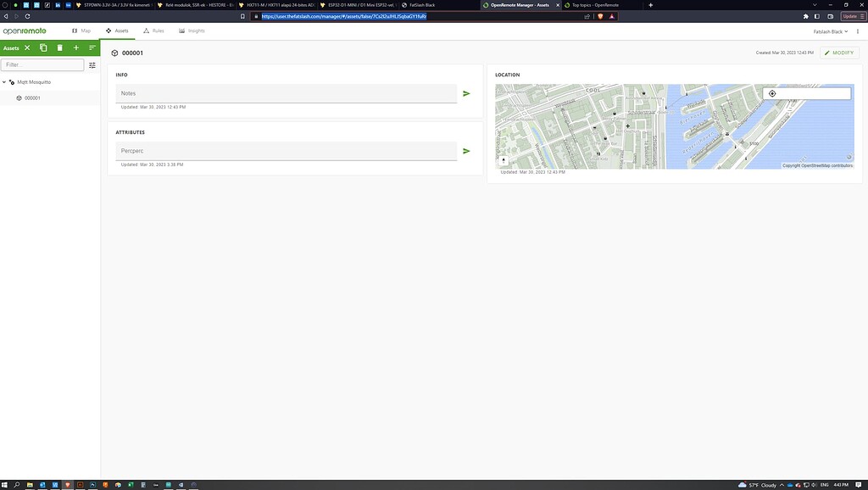Click the map location crosshair icon

(772, 93)
